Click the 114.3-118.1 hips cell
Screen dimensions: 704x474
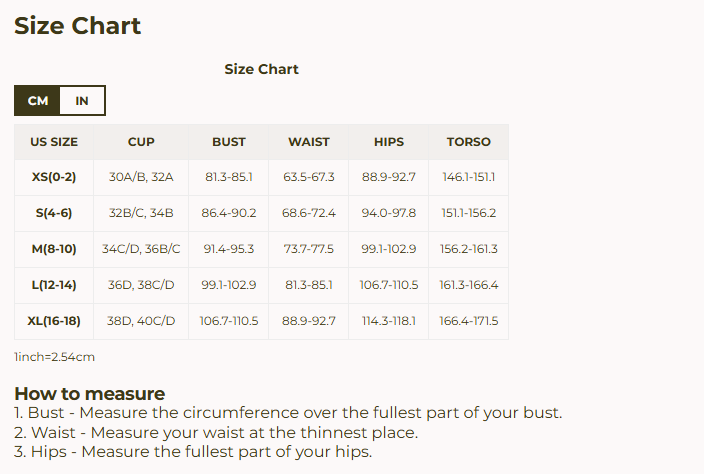point(389,321)
